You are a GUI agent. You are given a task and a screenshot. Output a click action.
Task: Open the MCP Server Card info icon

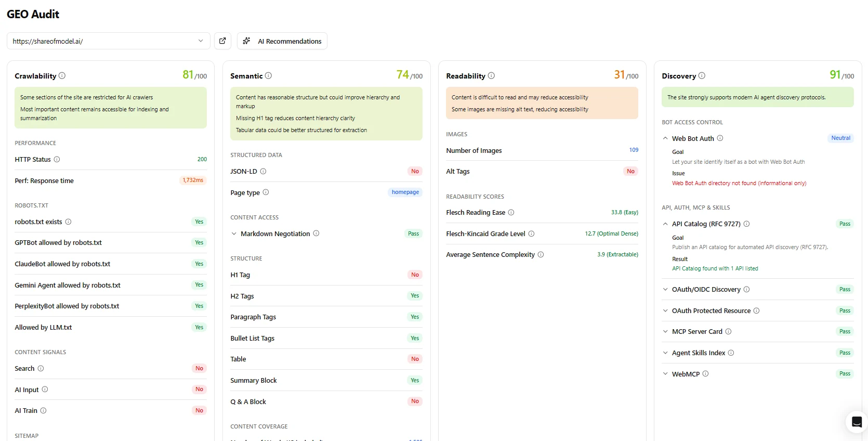coord(728,332)
